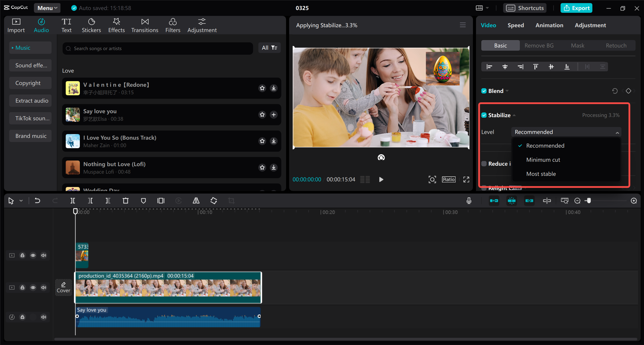Download the "Say love you" track

274,114
